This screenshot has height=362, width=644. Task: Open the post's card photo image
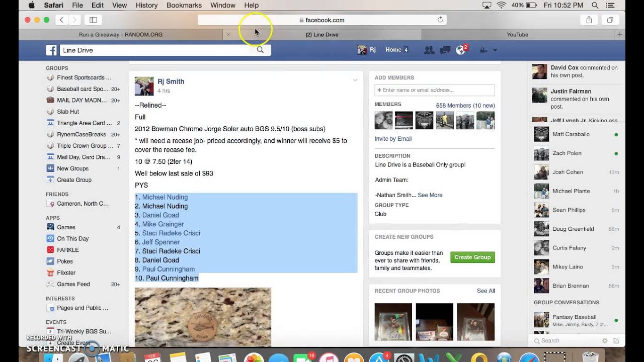click(x=203, y=317)
